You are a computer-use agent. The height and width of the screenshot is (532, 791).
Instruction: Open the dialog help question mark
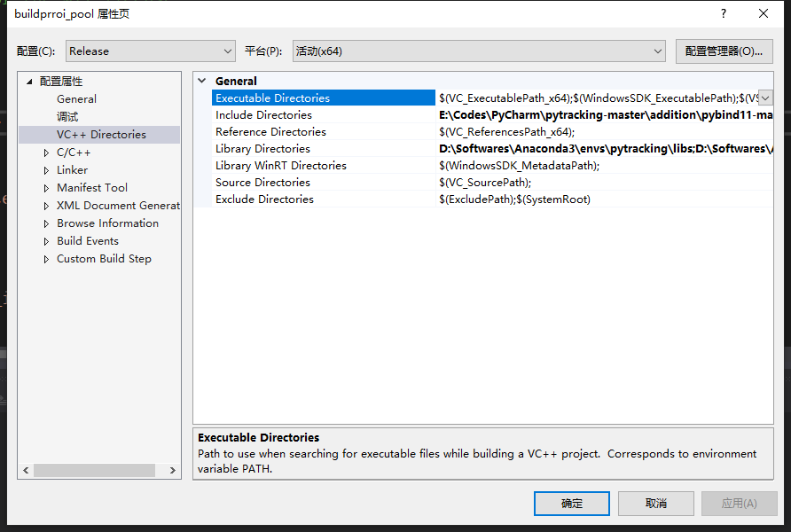point(723,13)
